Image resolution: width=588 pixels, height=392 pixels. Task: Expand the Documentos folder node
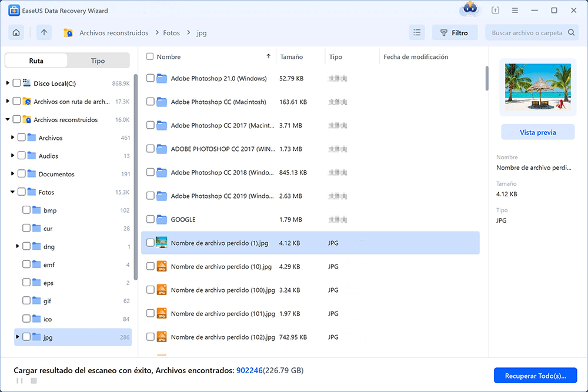pos(12,174)
